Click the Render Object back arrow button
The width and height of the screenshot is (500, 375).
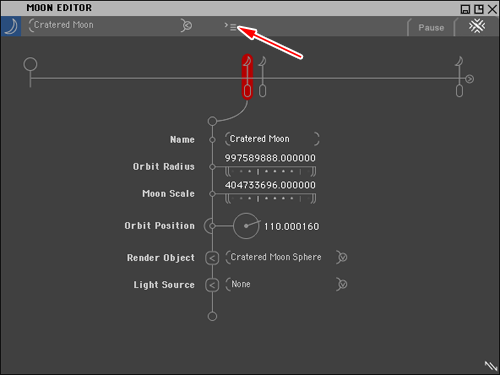pyautogui.click(x=212, y=258)
